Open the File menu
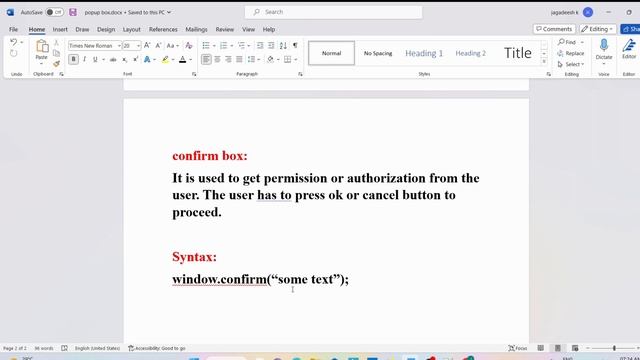 tap(13, 29)
